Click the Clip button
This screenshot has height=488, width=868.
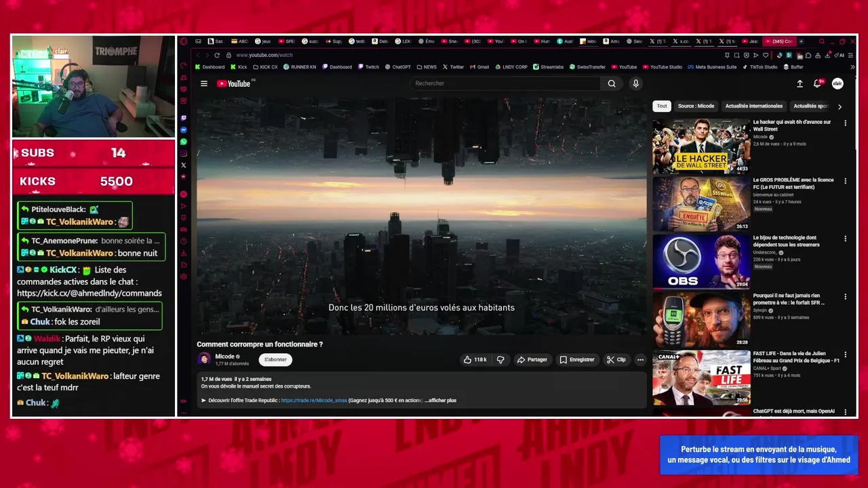coord(616,359)
